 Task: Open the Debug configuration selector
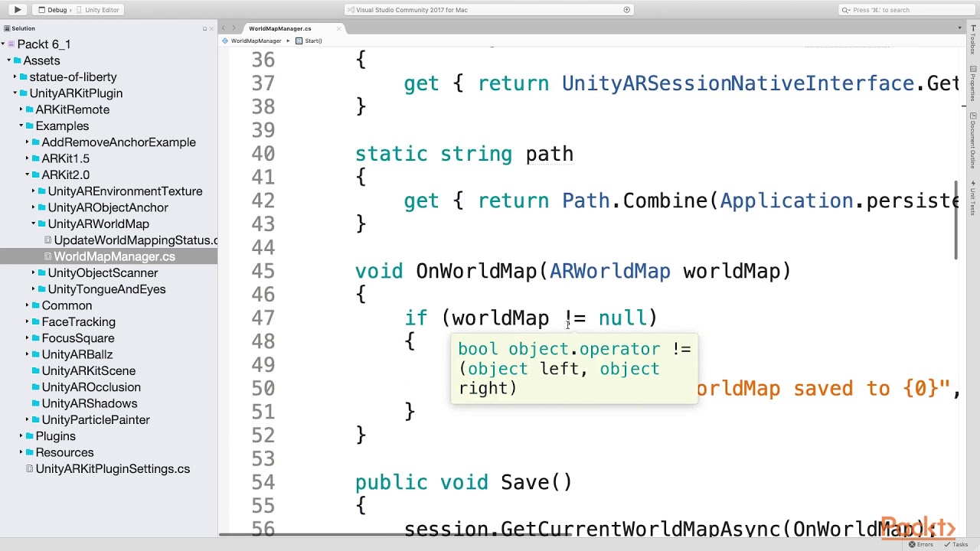coord(57,10)
